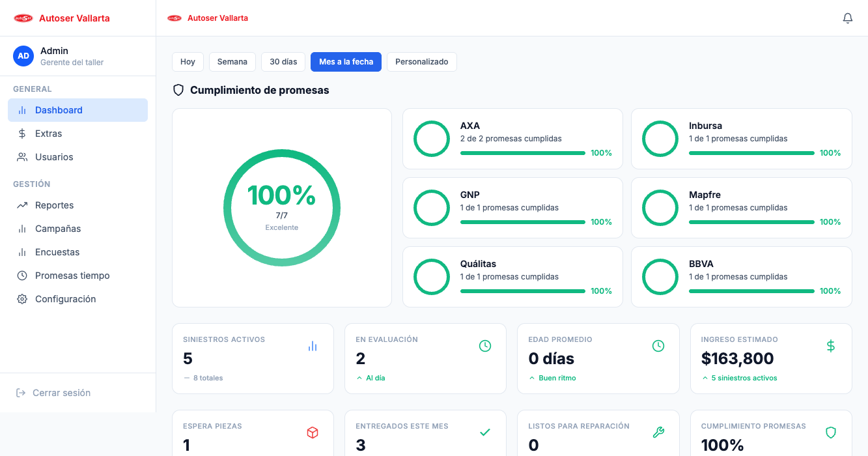
Task: Click the Dashboard bar chart icon
Action: pos(22,110)
